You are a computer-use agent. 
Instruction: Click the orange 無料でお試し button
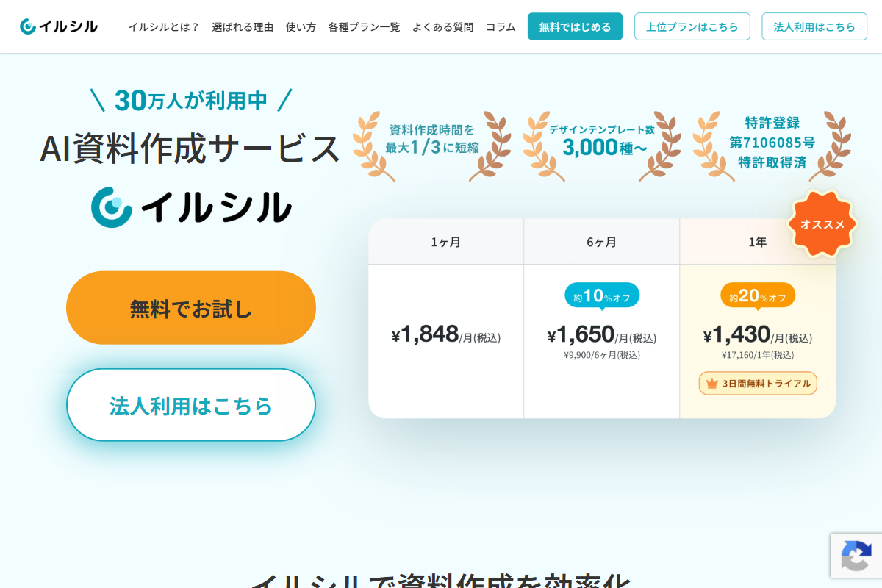[x=191, y=308]
